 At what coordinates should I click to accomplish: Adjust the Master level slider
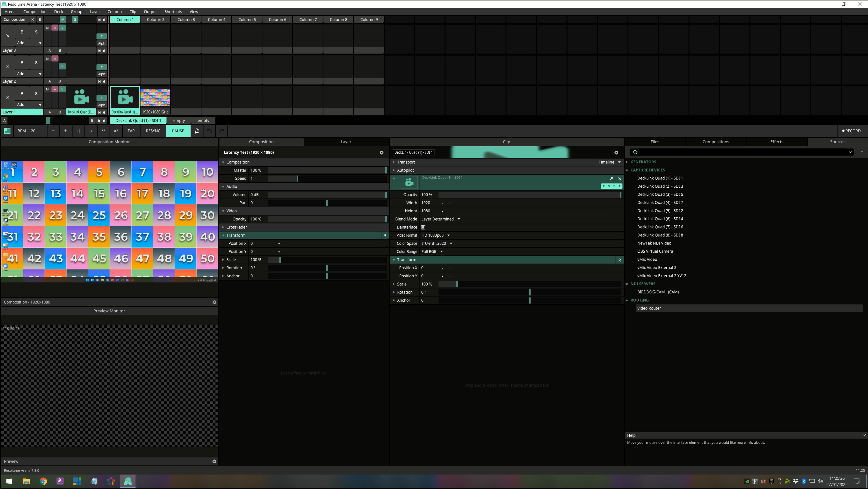pos(327,171)
